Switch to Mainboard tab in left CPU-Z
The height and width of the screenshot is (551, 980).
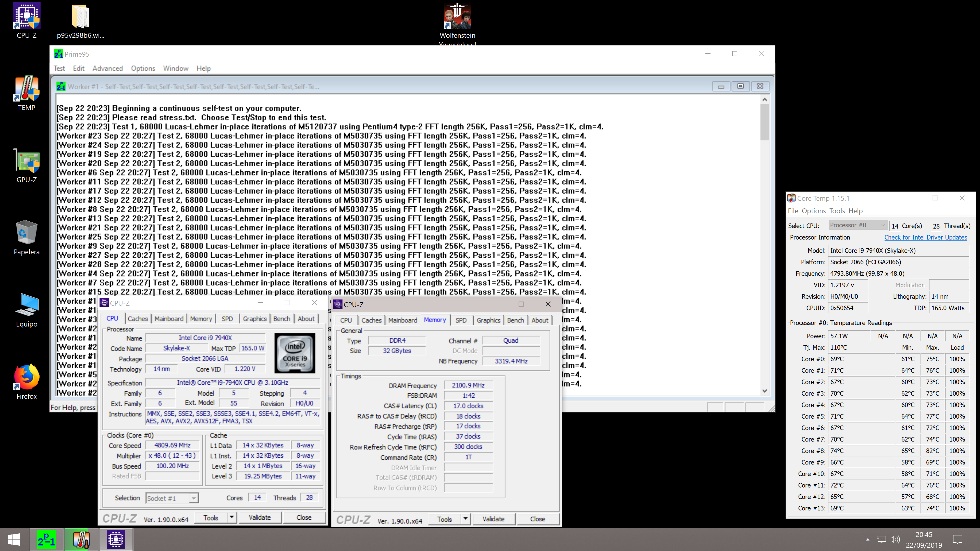click(x=169, y=319)
